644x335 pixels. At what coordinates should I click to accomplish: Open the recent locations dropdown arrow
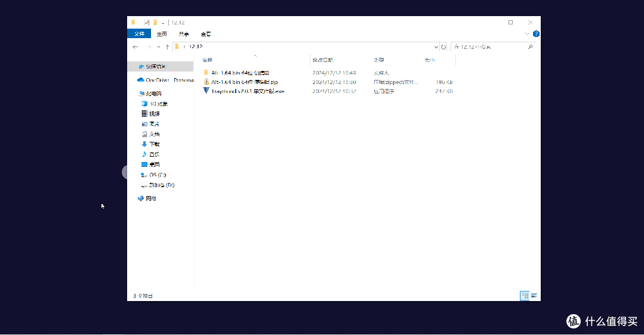coord(159,46)
